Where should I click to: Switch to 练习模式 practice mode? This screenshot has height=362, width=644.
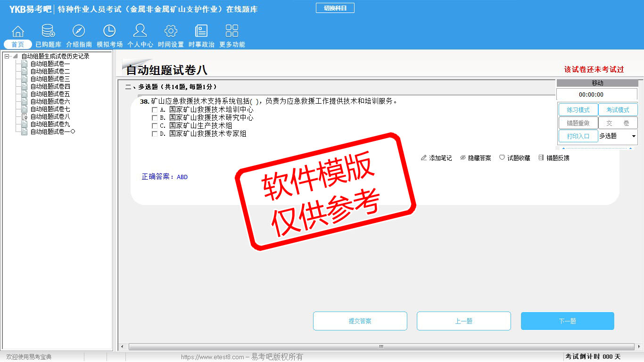[578, 110]
